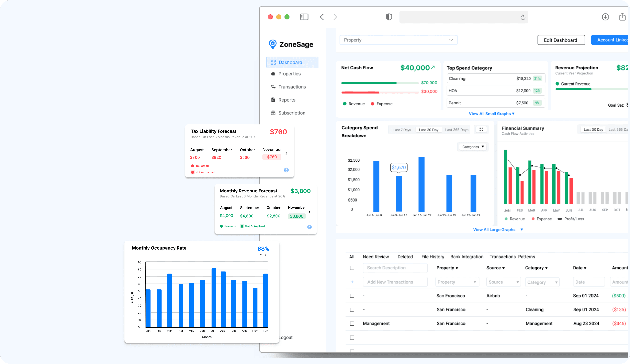The width and height of the screenshot is (630, 364).
Task: Check the Airbnb San Francisco transaction checkbox
Action: [352, 296]
